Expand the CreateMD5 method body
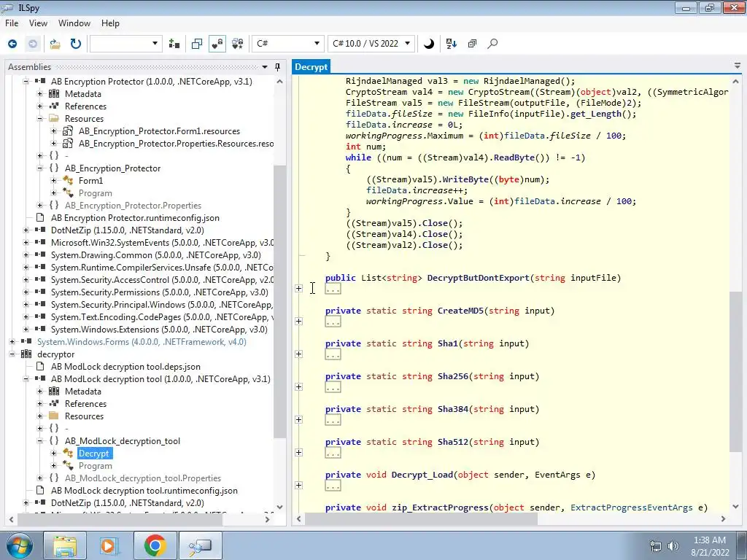Screen dimensions: 747x560 pyautogui.click(x=298, y=322)
